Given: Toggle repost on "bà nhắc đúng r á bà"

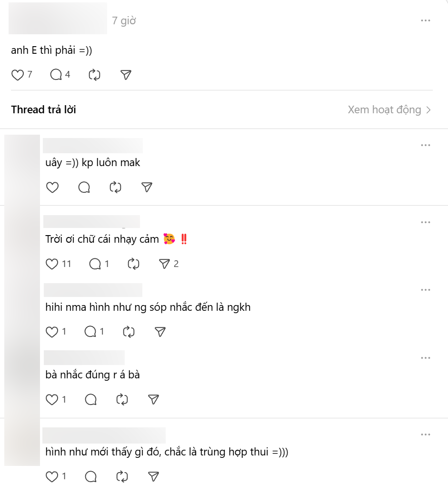Looking at the screenshot, I should click(122, 400).
